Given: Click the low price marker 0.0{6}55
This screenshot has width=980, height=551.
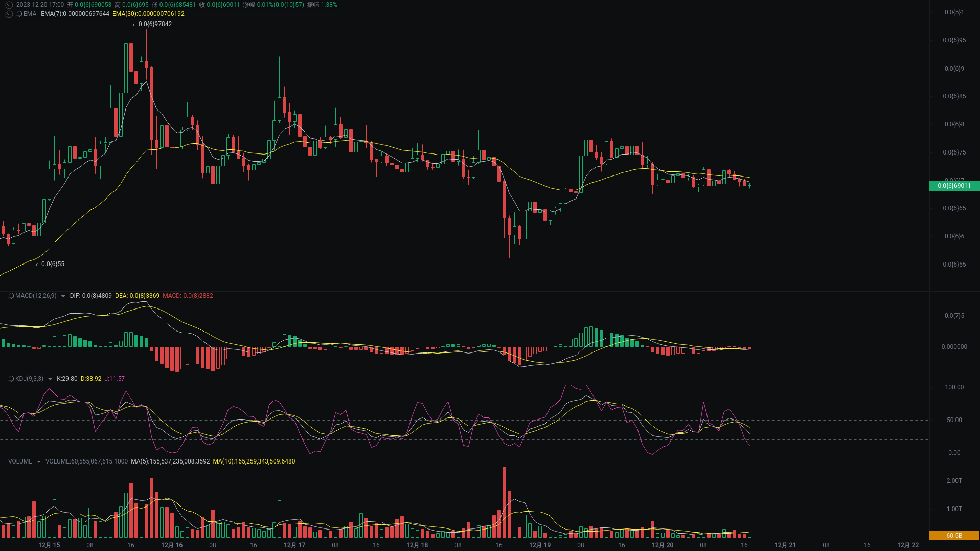Looking at the screenshot, I should point(53,264).
